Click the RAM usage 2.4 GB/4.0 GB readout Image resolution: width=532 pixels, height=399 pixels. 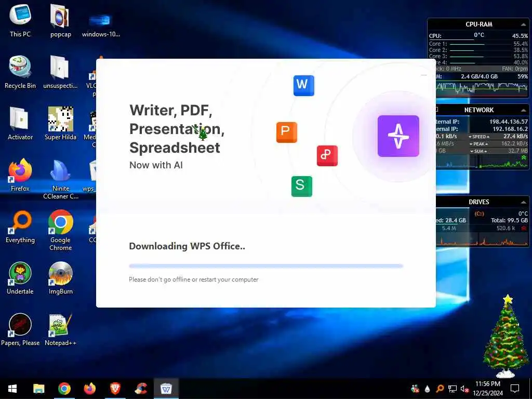[x=479, y=77]
